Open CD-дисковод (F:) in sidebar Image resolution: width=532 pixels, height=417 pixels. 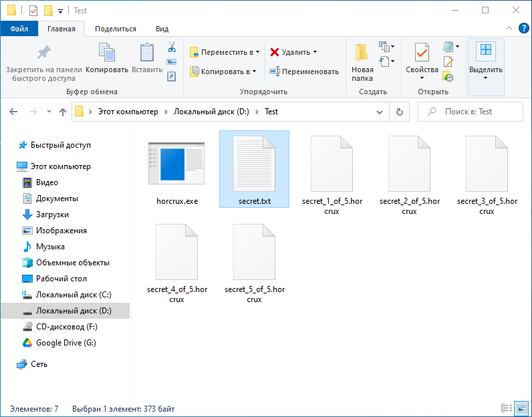point(60,327)
